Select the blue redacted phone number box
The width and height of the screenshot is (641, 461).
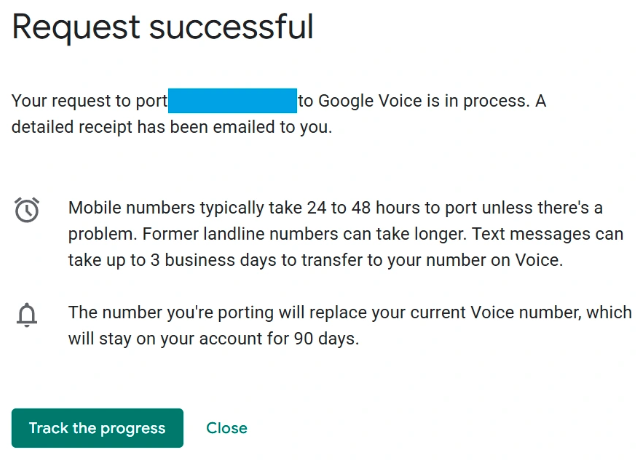[232, 101]
